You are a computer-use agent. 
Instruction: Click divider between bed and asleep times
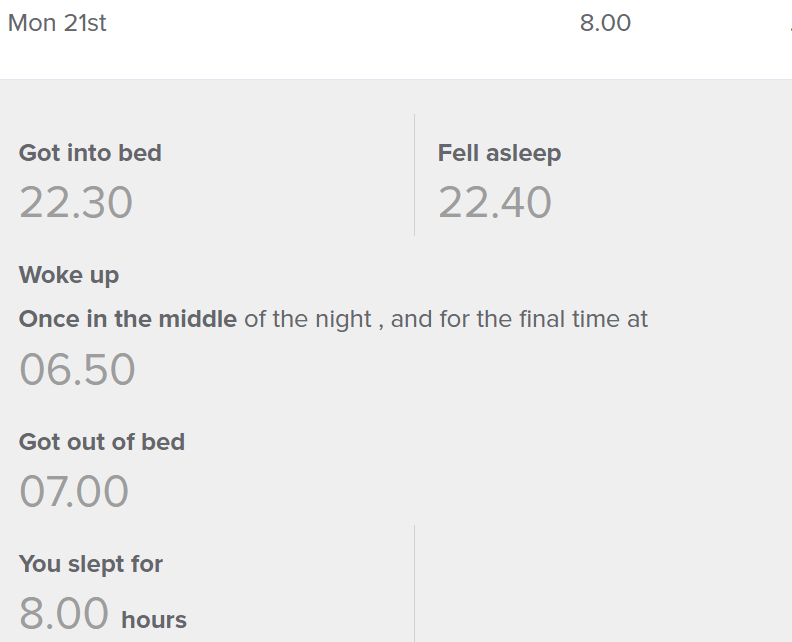[x=414, y=175]
